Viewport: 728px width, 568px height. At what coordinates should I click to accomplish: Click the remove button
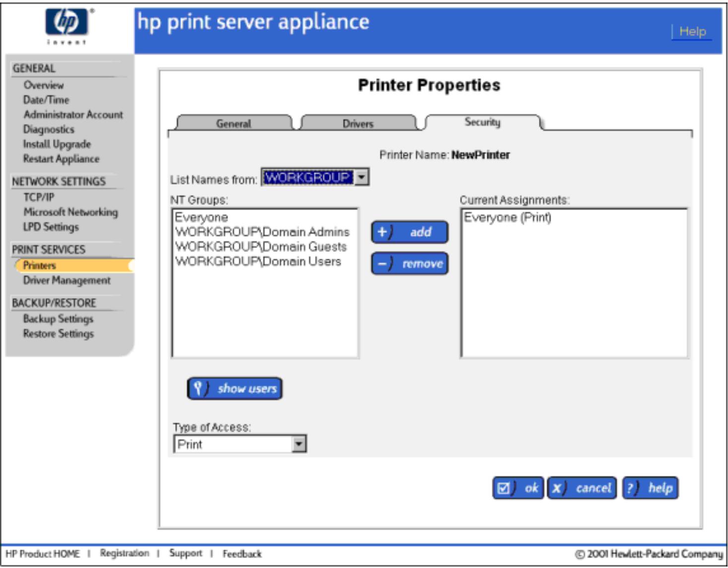410,263
